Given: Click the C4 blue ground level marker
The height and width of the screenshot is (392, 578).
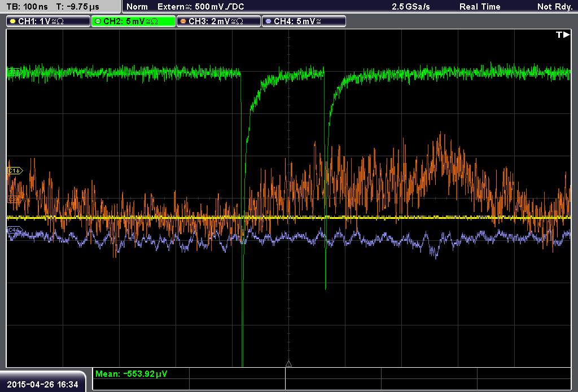Looking at the screenshot, I should pyautogui.click(x=15, y=230).
